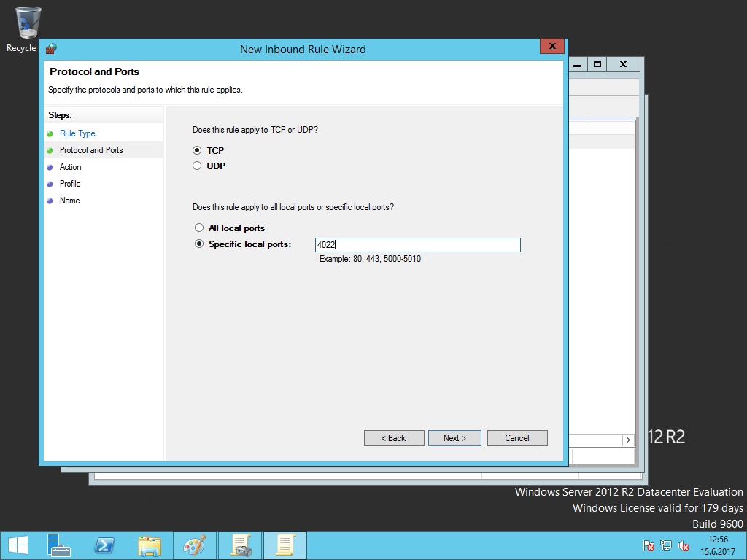Click the Protocol and Ports step
Viewport: 747px width, 560px height.
click(91, 150)
